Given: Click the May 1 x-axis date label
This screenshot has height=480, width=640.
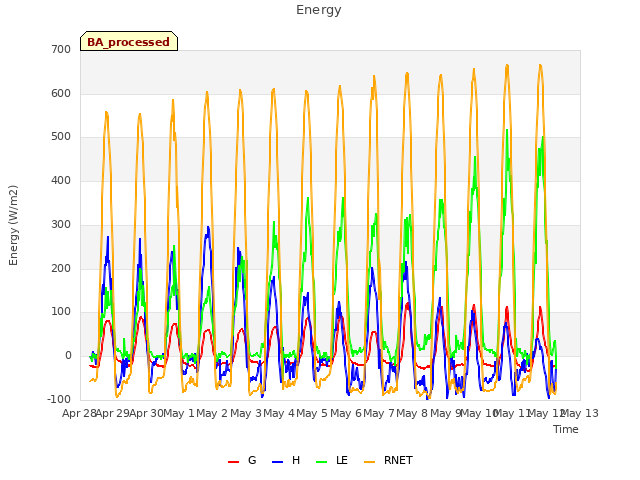Looking at the screenshot, I should pos(178,413).
